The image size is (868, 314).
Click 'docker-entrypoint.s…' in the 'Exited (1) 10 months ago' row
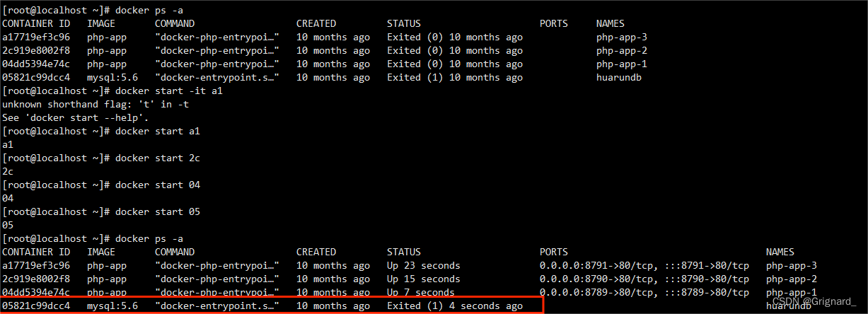217,77
